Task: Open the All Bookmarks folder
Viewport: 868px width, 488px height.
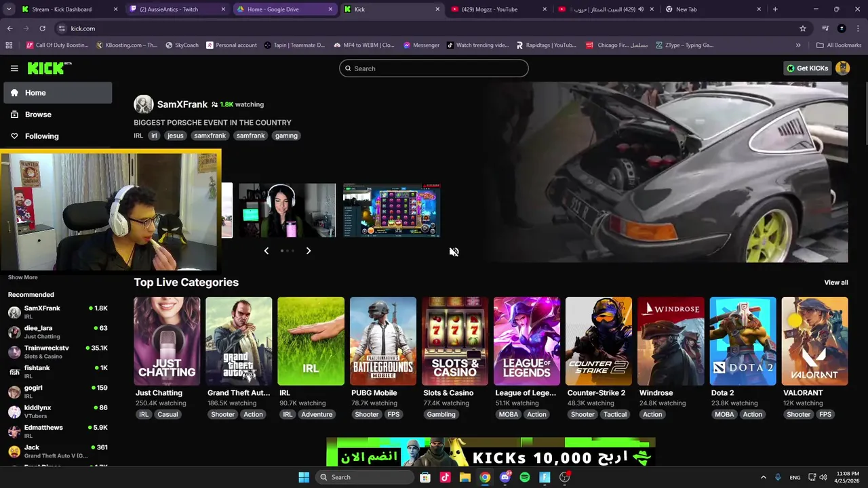Action: click(838, 45)
